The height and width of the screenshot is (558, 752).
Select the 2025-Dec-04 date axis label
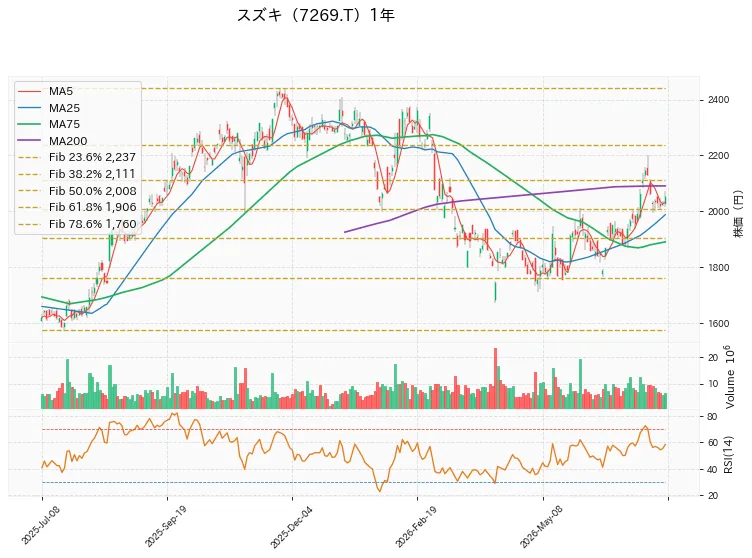291,526
